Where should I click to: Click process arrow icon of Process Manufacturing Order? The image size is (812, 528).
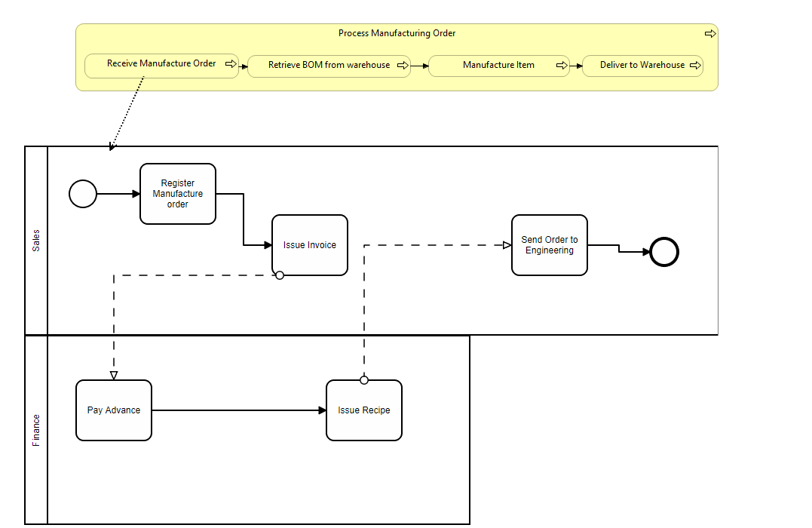[x=710, y=34]
